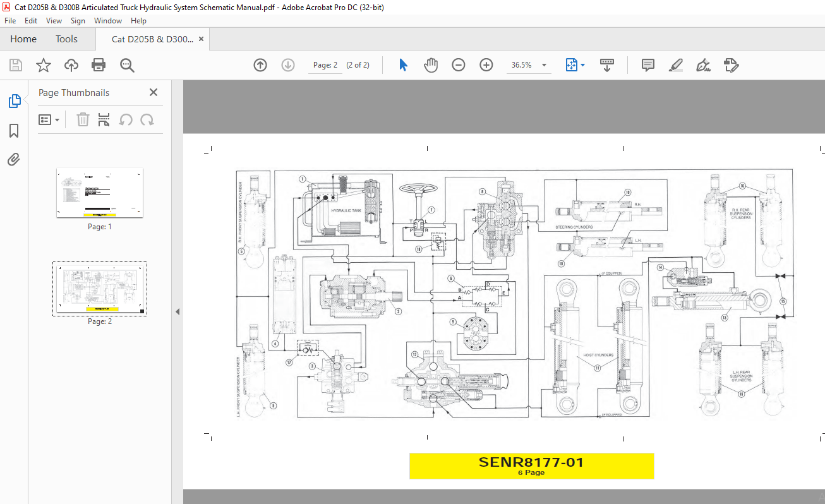The height and width of the screenshot is (504, 825).
Task: Select the arrow Selection tool
Action: pos(404,65)
